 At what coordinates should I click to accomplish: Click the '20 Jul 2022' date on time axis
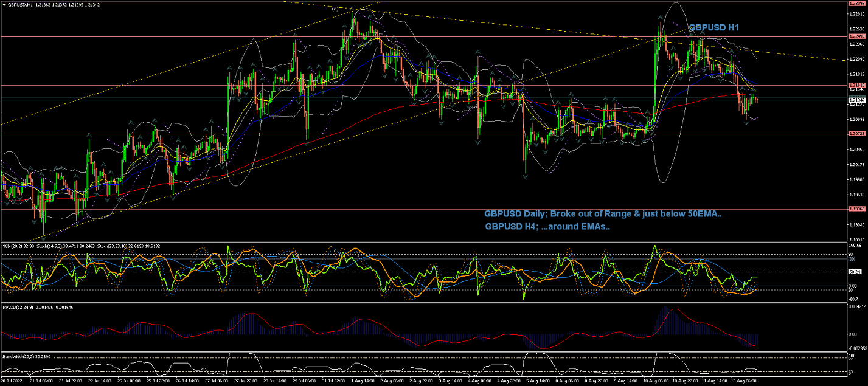pyautogui.click(x=10, y=381)
